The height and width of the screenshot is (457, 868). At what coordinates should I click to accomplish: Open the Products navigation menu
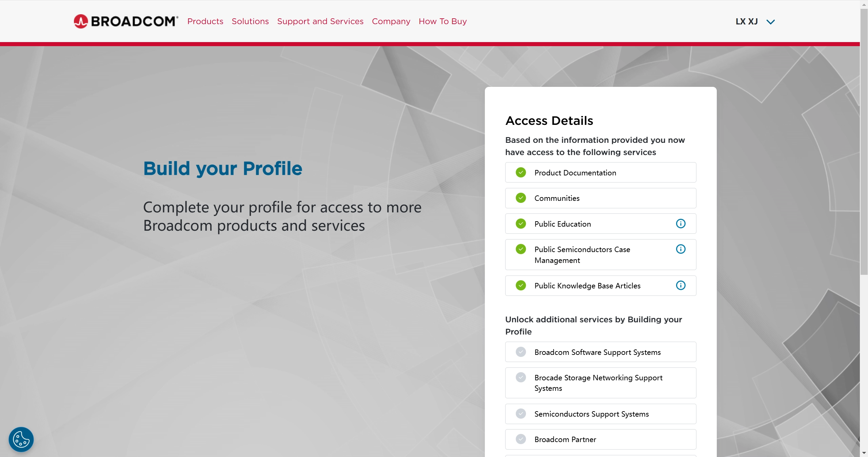click(x=205, y=21)
